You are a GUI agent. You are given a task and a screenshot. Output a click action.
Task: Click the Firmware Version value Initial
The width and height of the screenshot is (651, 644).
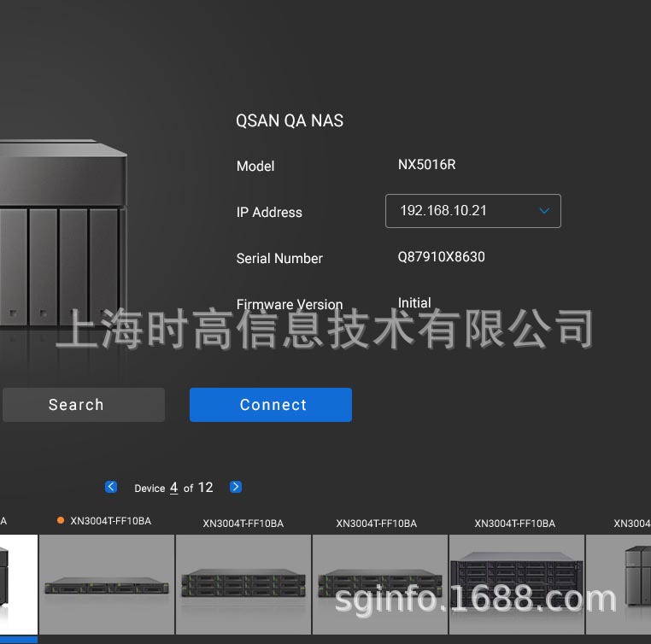414,303
